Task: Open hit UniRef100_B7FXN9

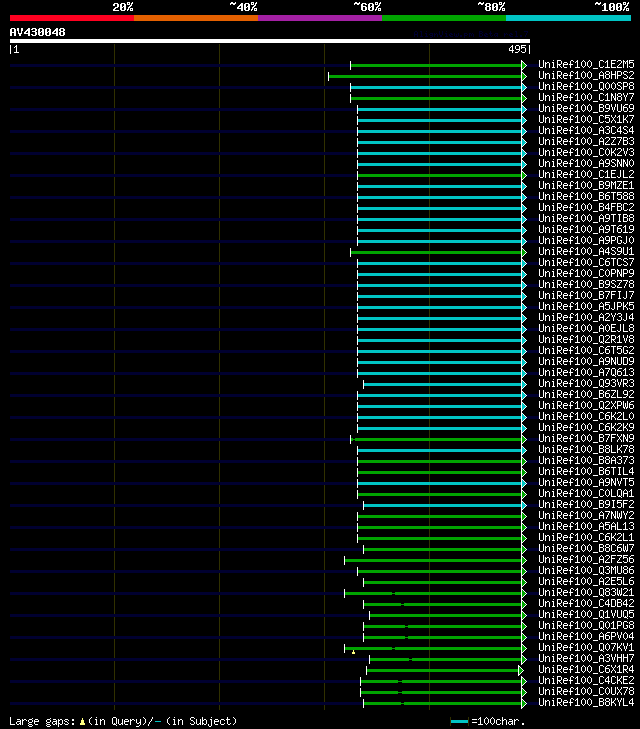Action: click(x=586, y=438)
